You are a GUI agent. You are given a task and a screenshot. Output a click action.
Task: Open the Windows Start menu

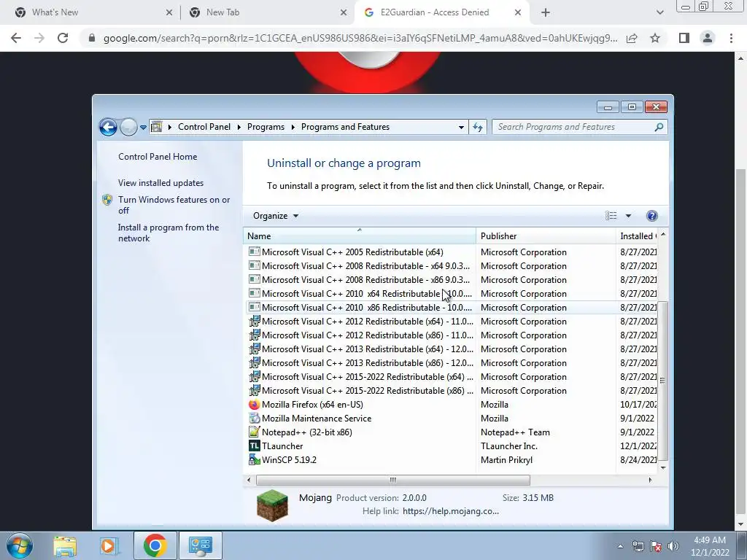(x=20, y=545)
